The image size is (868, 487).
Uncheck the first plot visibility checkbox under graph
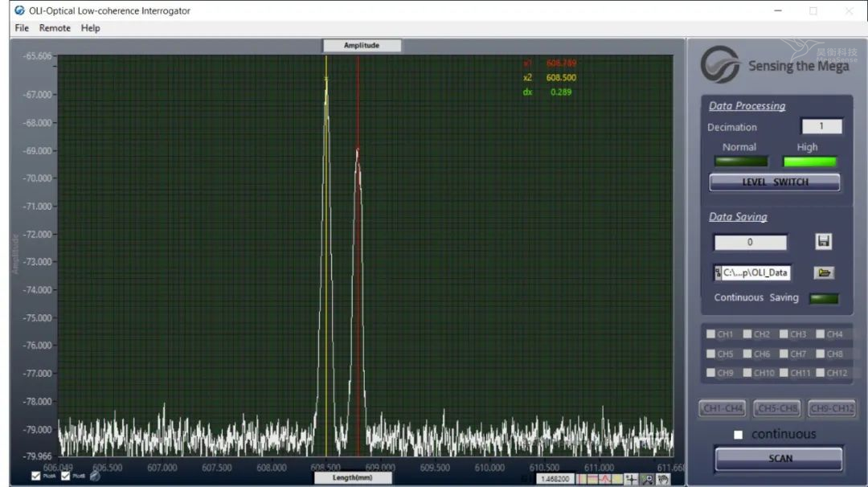(36, 476)
